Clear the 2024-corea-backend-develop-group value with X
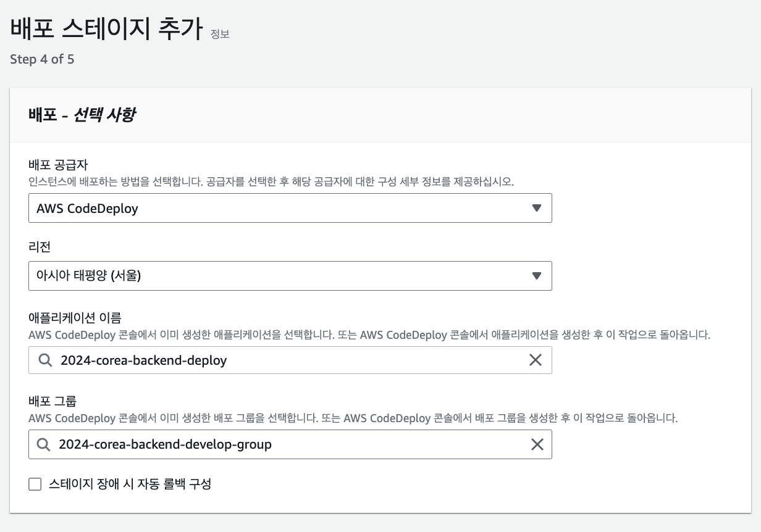This screenshot has width=761, height=532. [x=537, y=444]
